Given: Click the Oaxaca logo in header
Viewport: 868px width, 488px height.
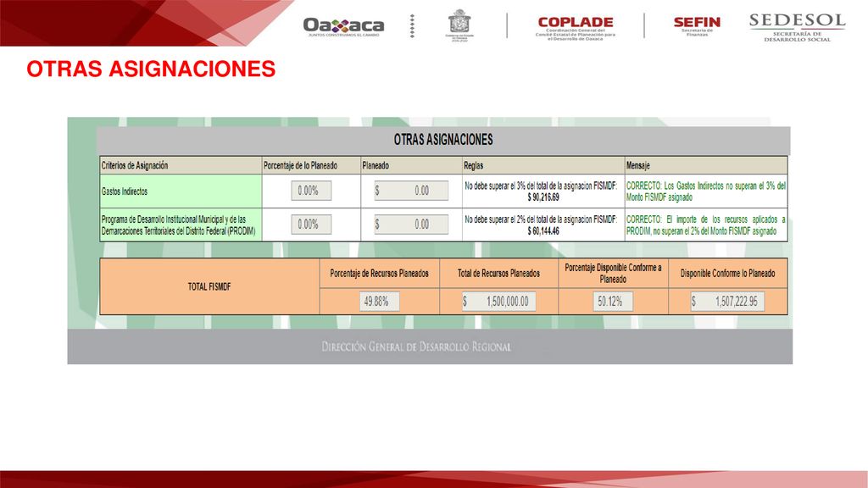Looking at the screenshot, I should [x=343, y=26].
